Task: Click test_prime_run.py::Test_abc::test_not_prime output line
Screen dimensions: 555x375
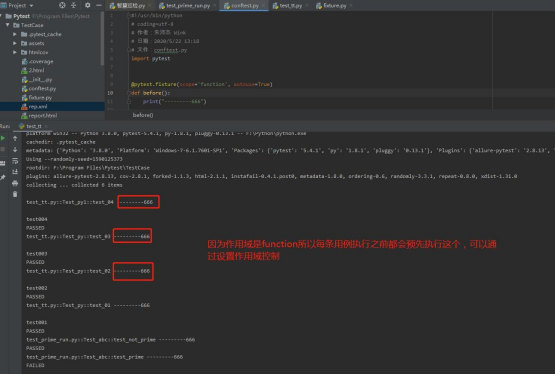Action: coord(110,340)
